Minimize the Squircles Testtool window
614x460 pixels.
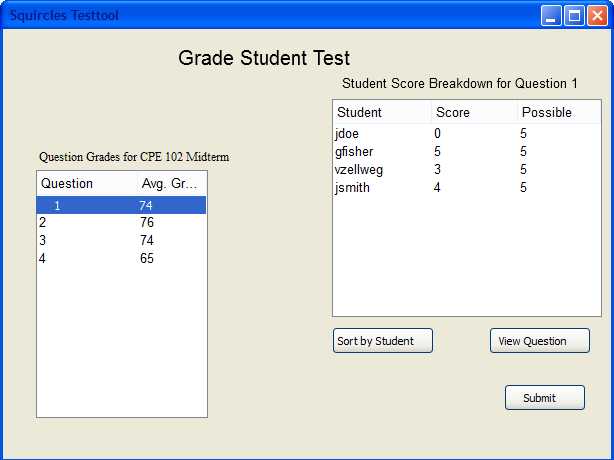point(552,16)
